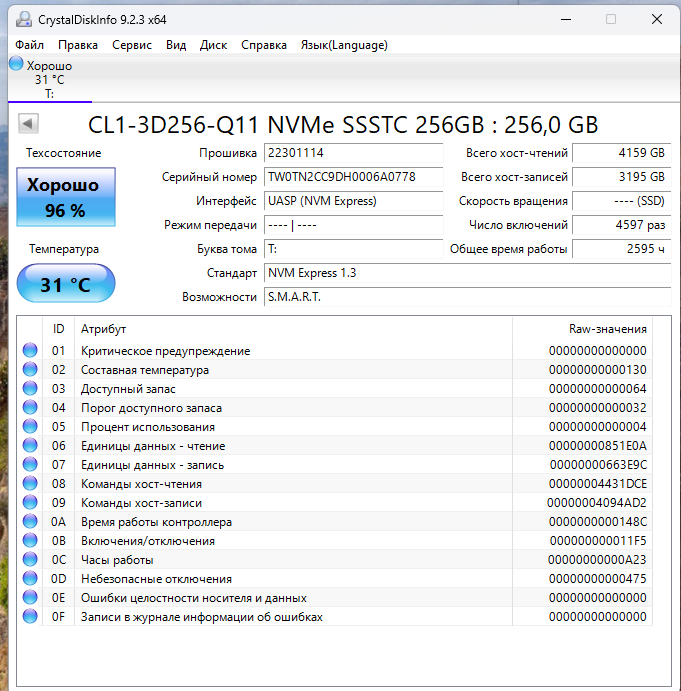This screenshot has height=691, width=681.
Task: Click the Возможности field S.M.A.R.T.
Action: [x=467, y=297]
